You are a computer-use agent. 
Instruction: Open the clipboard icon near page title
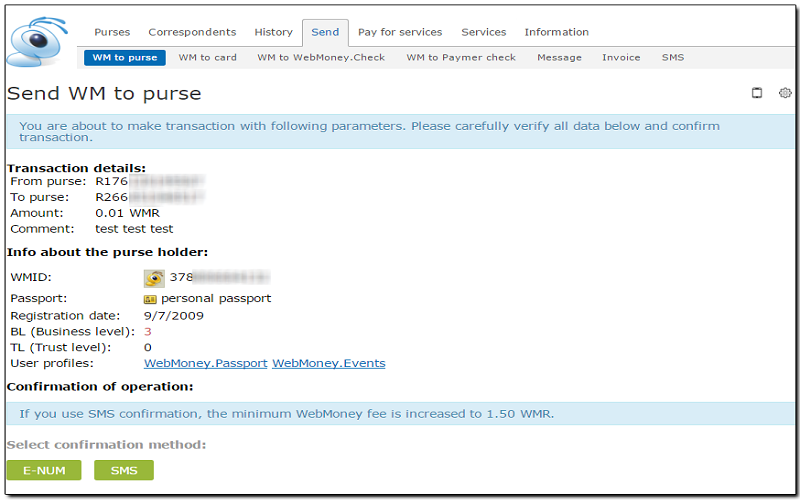click(x=757, y=93)
